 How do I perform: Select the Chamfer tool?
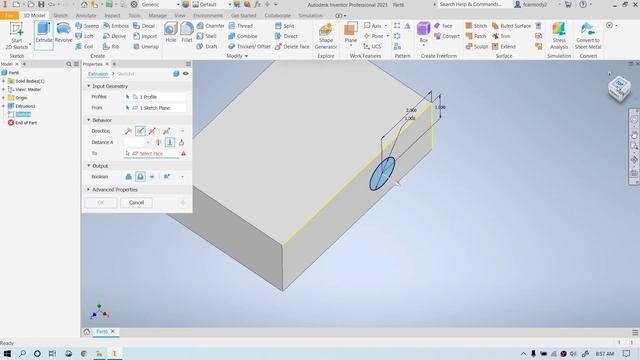tap(211, 26)
